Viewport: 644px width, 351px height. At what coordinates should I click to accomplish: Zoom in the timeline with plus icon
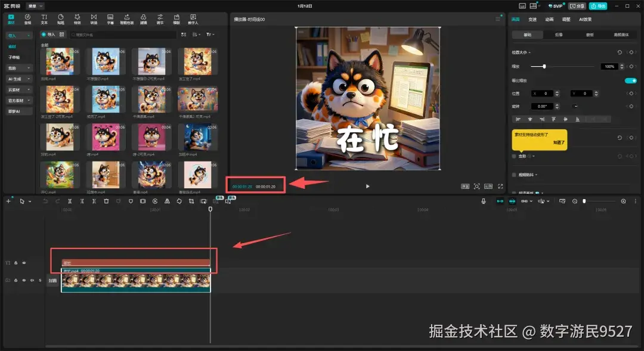click(624, 201)
